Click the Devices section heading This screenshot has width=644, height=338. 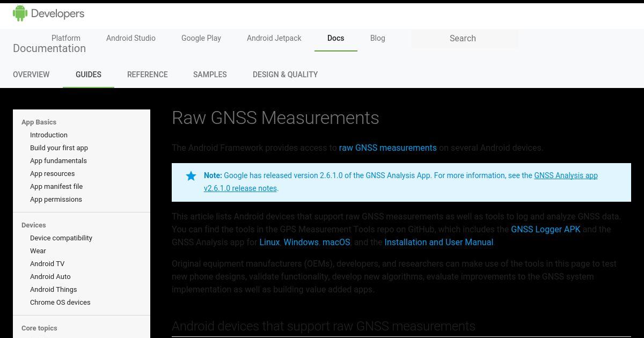[34, 225]
